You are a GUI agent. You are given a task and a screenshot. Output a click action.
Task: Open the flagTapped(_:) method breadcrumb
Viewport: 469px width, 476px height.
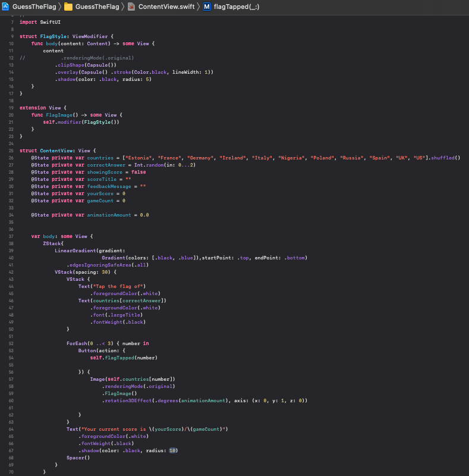click(x=237, y=7)
